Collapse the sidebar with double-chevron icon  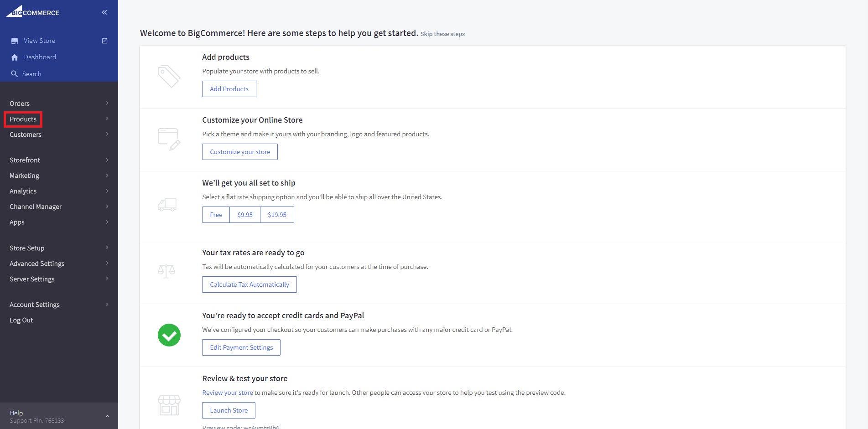click(x=104, y=12)
